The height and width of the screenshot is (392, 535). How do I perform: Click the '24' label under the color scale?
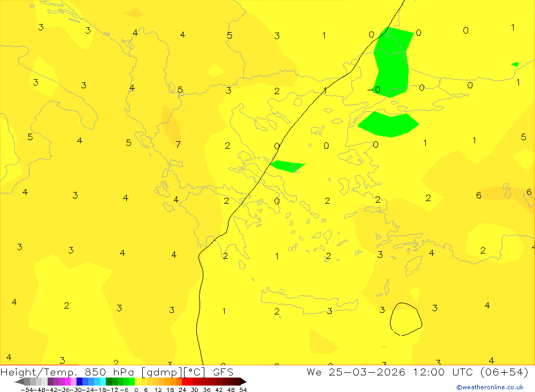[x=182, y=390]
